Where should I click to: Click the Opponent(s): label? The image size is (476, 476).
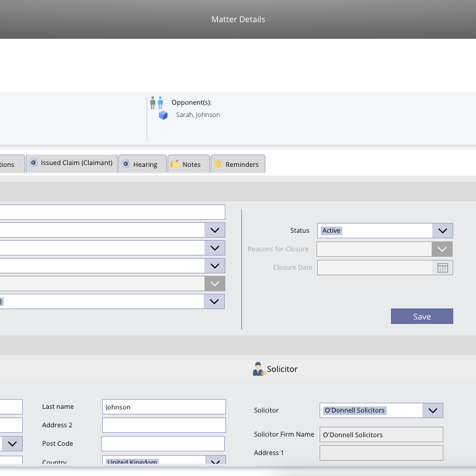[x=192, y=103]
